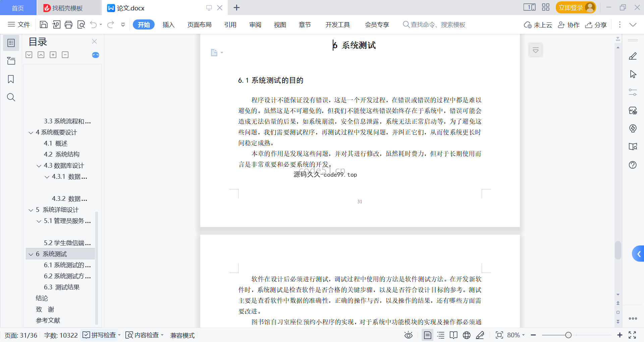
Task: Collapse the 4.3.1 数据 outline node
Action: coord(47,177)
